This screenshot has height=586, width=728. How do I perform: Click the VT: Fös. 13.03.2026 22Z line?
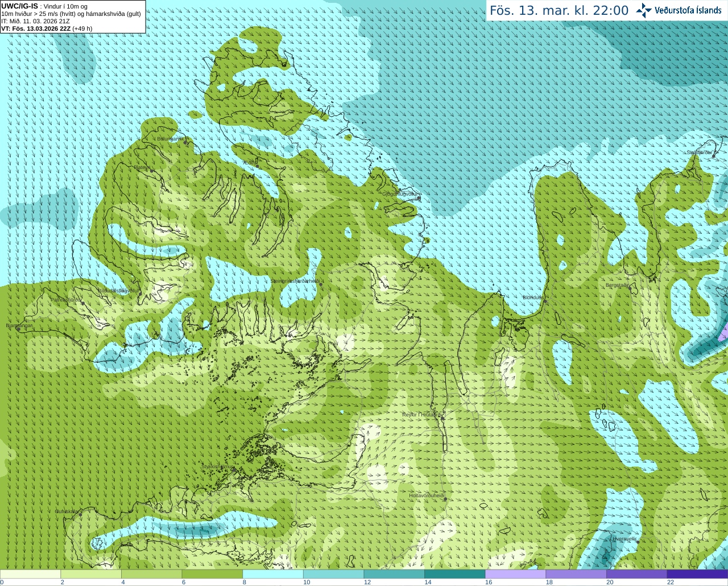coord(47,28)
